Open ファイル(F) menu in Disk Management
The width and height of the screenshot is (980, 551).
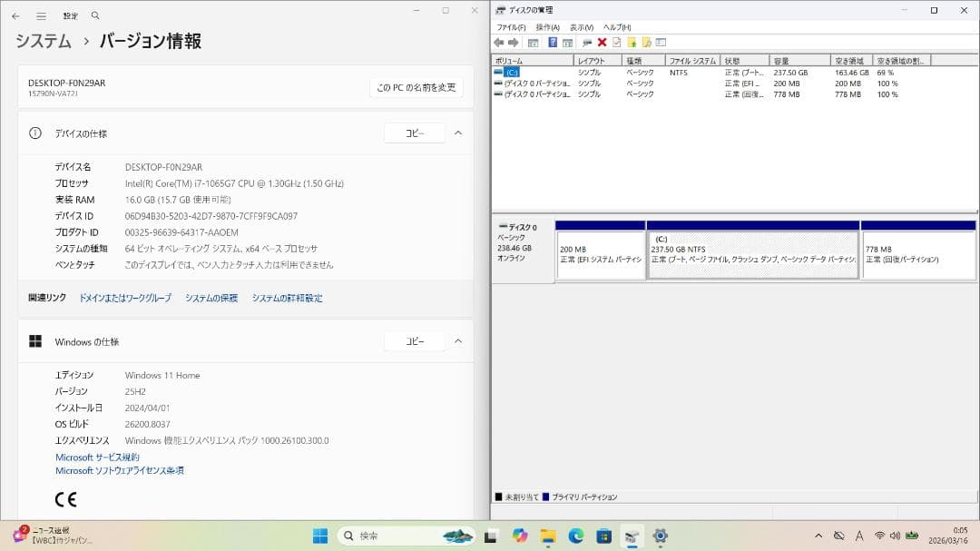pos(511,27)
